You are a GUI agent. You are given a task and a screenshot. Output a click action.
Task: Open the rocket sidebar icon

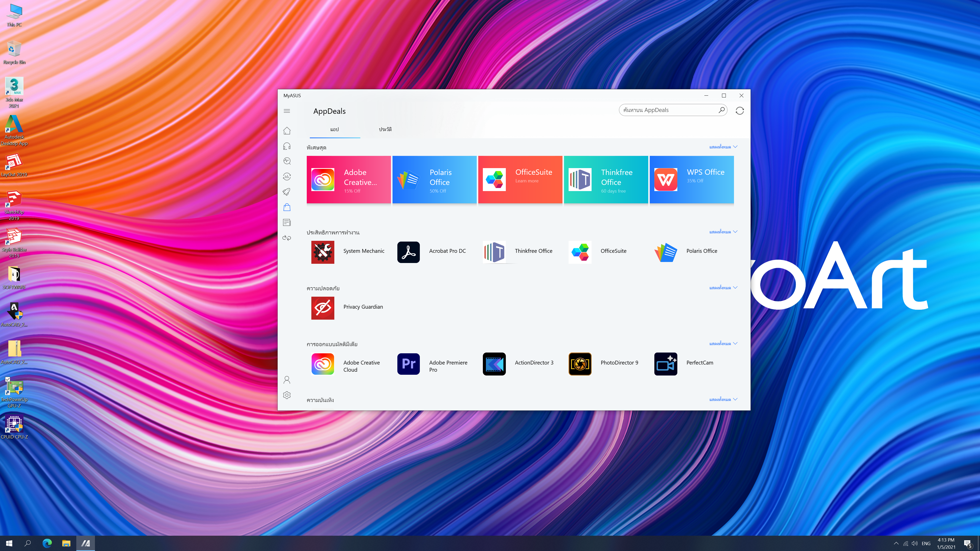tap(287, 192)
